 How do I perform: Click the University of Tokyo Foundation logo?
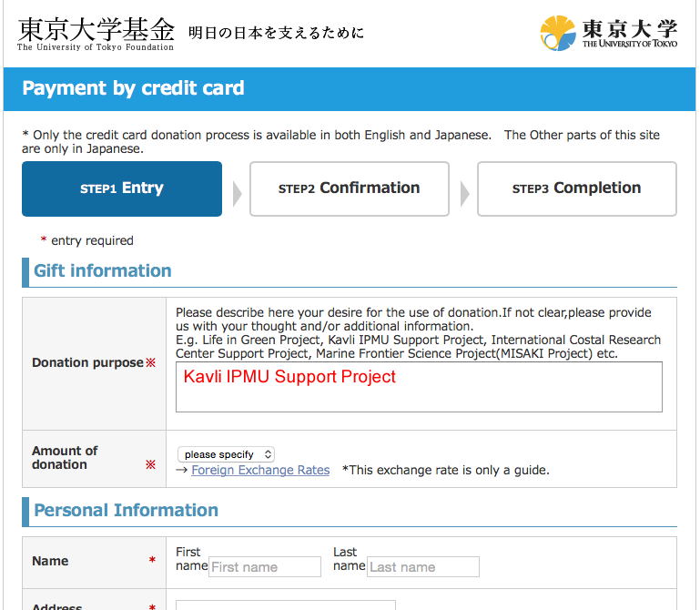[96, 34]
